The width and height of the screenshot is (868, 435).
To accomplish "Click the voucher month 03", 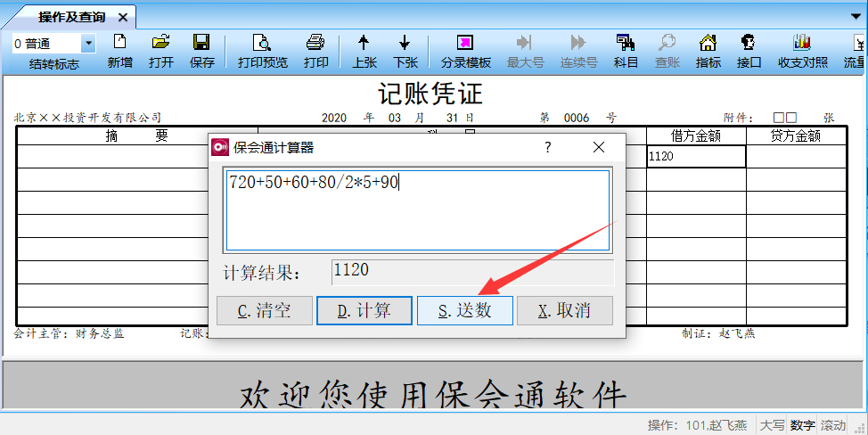I will coord(394,118).
